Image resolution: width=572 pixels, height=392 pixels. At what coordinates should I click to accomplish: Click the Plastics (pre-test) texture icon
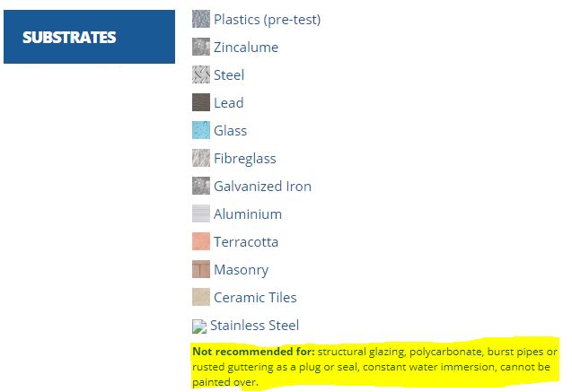tap(201, 19)
